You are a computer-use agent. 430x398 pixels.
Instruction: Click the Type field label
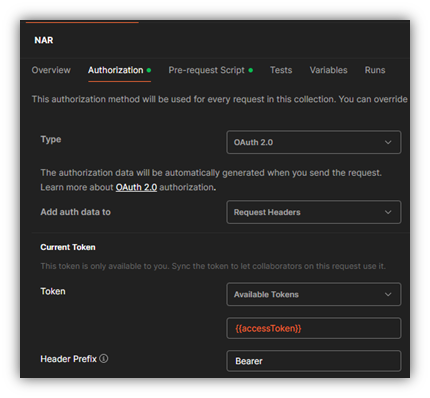tap(51, 139)
